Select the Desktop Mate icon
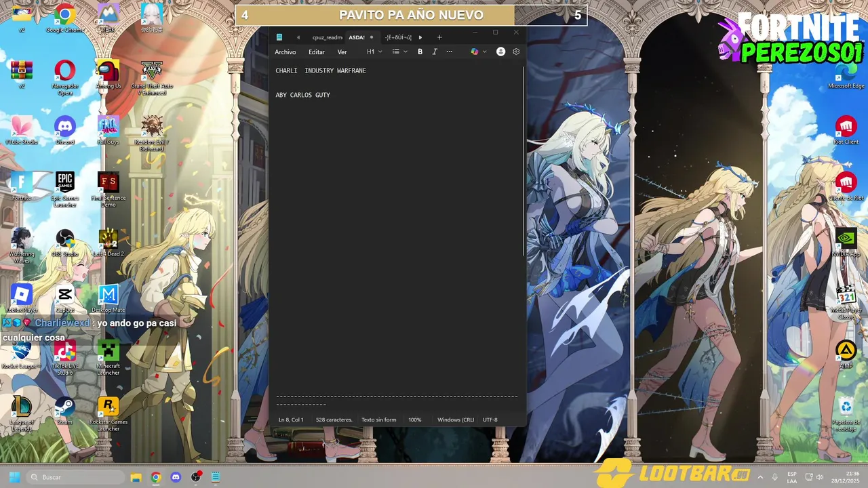The image size is (868, 488). point(108,299)
